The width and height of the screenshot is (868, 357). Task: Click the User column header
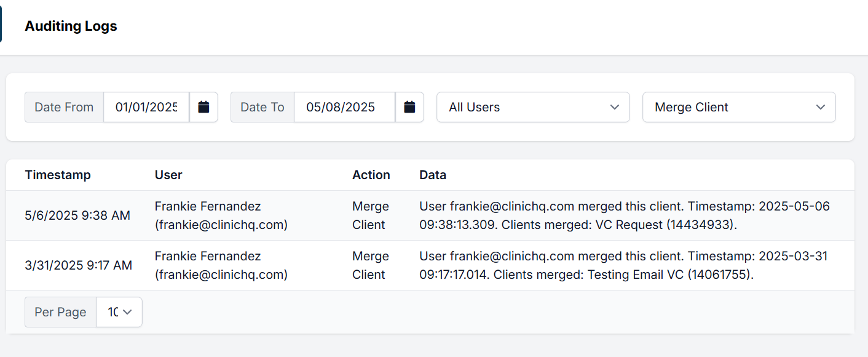[x=168, y=175]
